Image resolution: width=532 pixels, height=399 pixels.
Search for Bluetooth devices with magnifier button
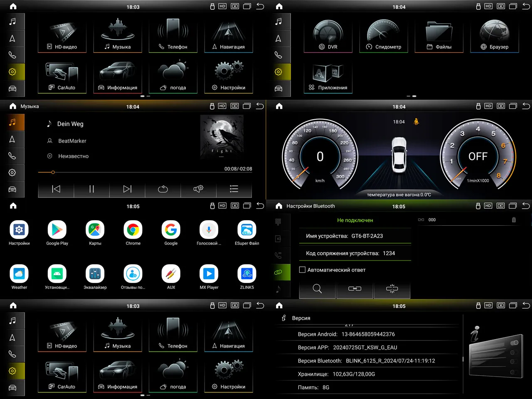[x=317, y=289]
